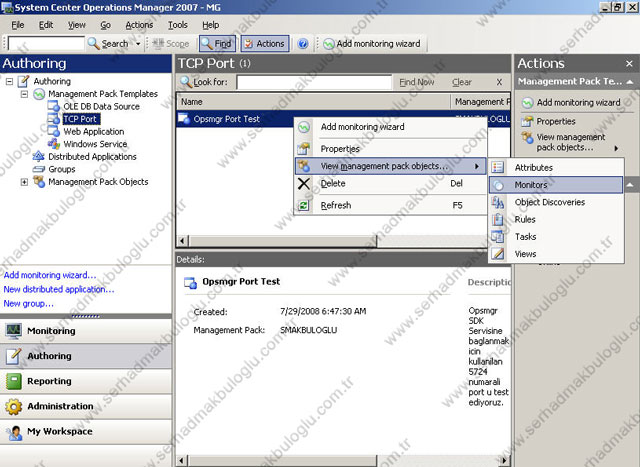Open the View menu

tap(77, 25)
